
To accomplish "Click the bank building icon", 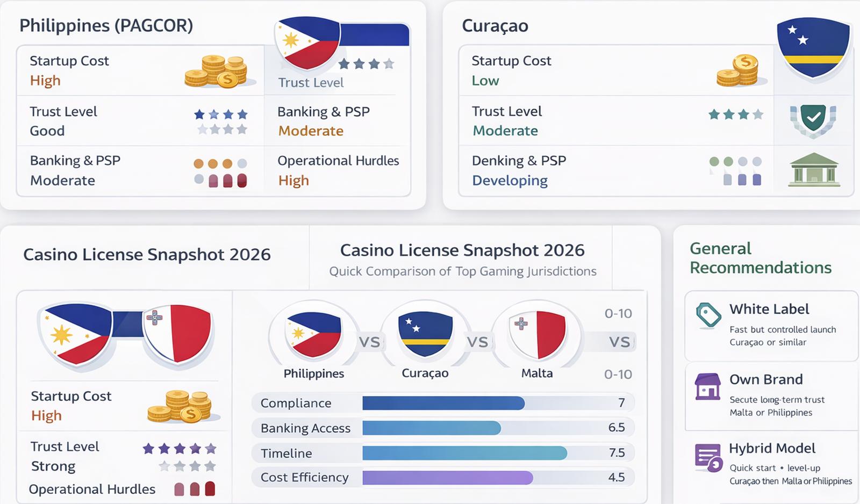I will [x=813, y=170].
